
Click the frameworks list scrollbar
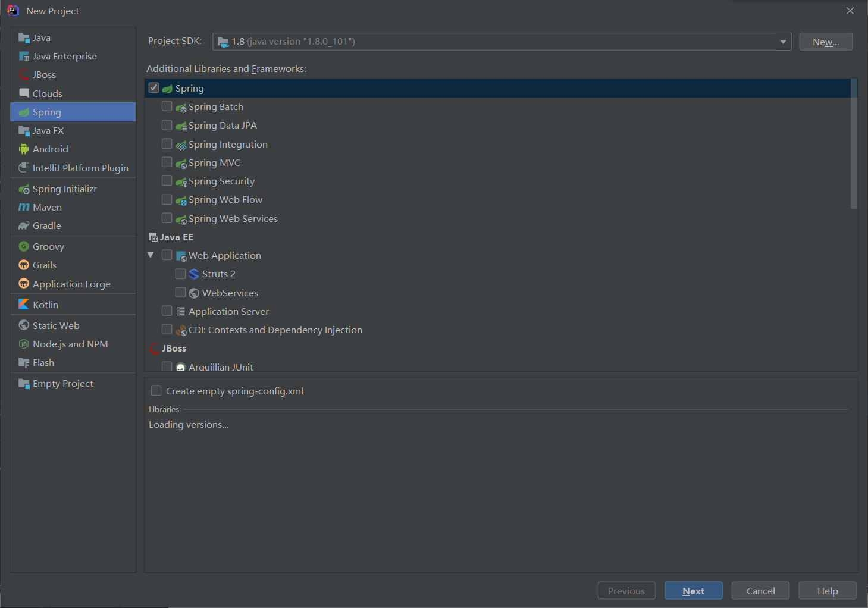coord(854,144)
